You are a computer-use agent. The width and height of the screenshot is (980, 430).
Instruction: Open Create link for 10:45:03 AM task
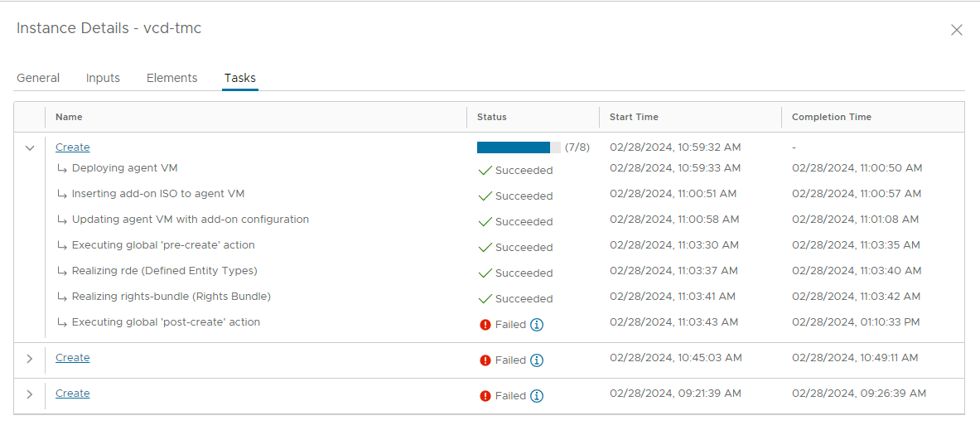pos(73,358)
